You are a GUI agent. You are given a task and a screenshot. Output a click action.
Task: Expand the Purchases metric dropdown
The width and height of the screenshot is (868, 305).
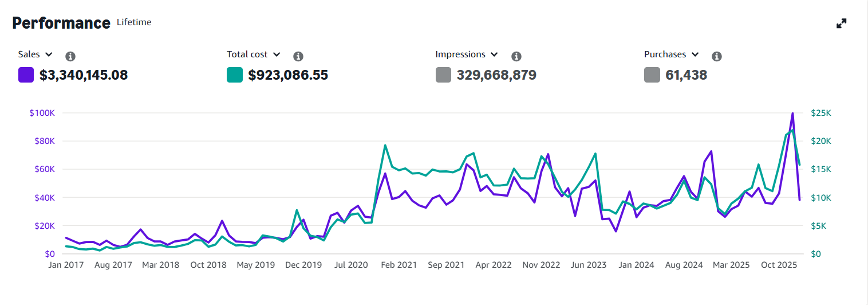672,54
